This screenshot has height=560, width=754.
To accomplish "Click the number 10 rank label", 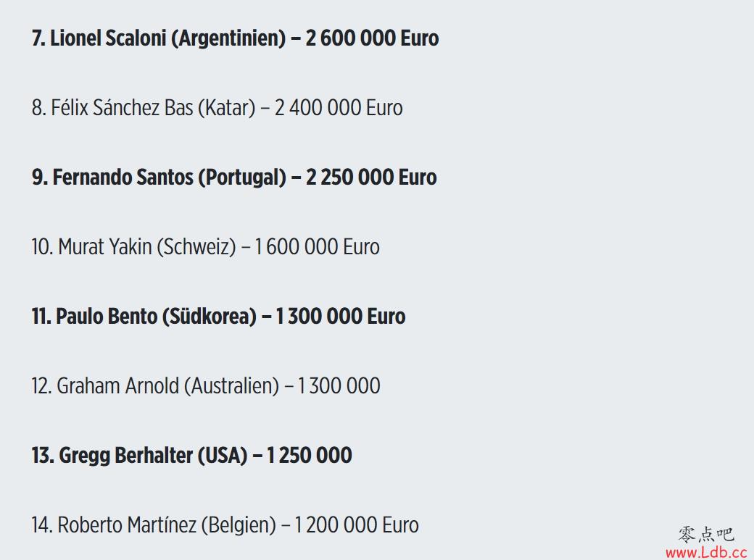I will 42,247.
